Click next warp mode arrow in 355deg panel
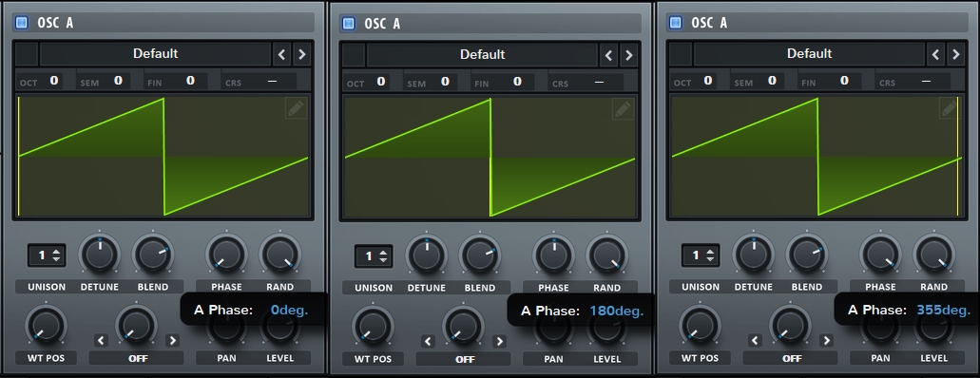The height and width of the screenshot is (378, 980). point(826,341)
